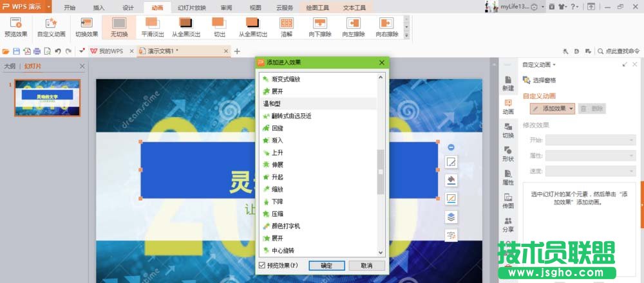
Task: Open the 形状 sidebar panel
Action: tap(508, 154)
